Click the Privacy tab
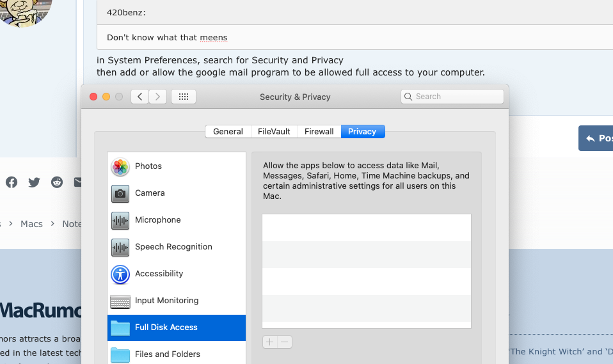The width and height of the screenshot is (613, 364). [x=362, y=132]
